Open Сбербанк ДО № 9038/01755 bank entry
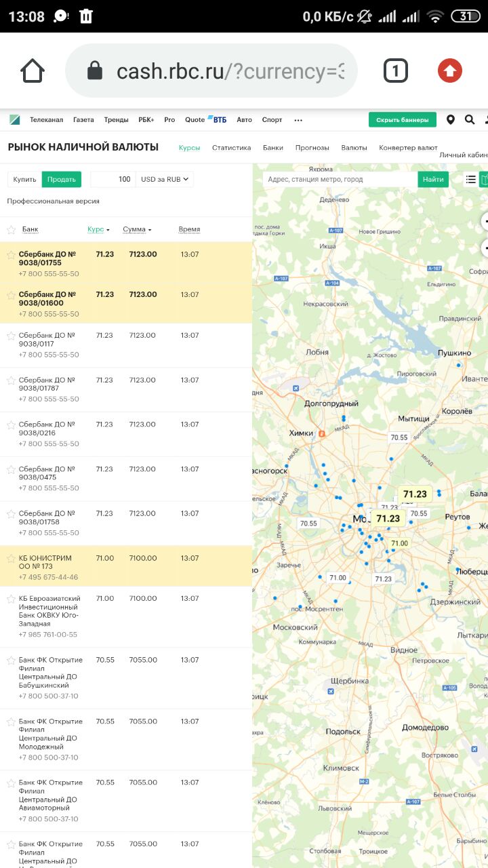The image size is (488, 868). pos(47,258)
